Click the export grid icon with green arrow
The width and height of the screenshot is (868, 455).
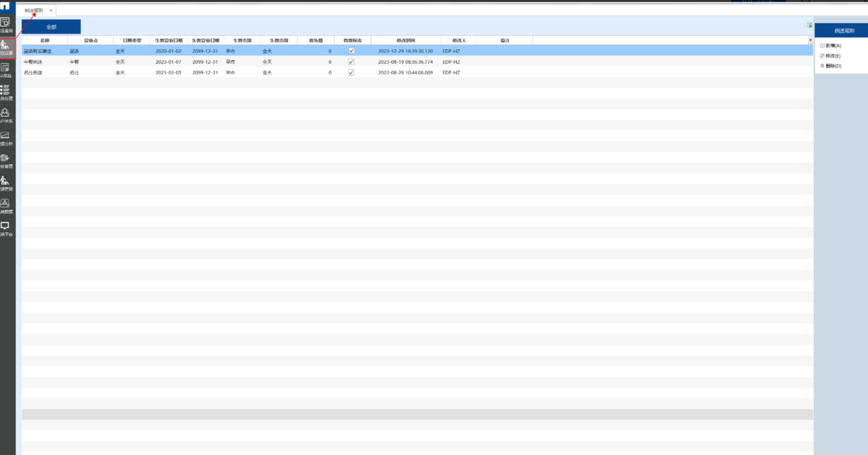coord(809,25)
